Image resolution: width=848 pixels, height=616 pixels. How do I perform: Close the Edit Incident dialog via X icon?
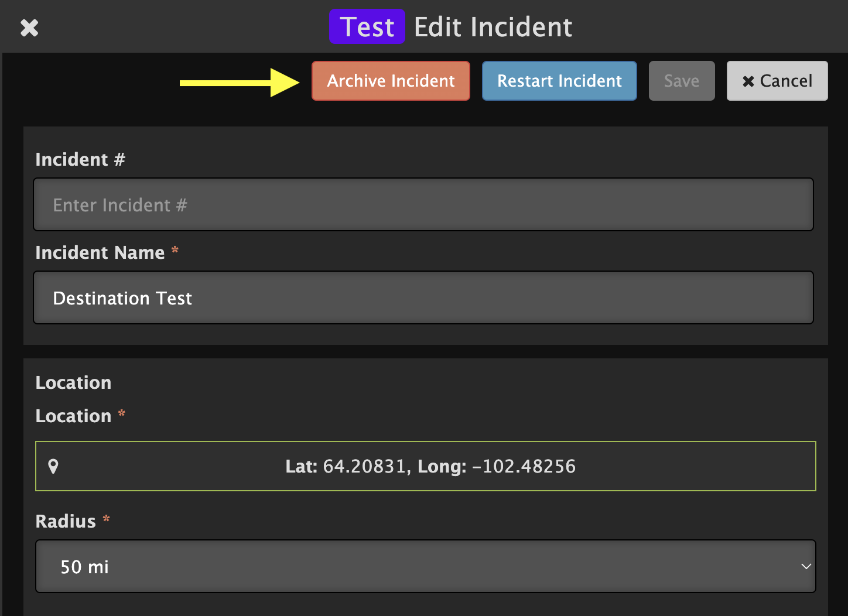(29, 28)
